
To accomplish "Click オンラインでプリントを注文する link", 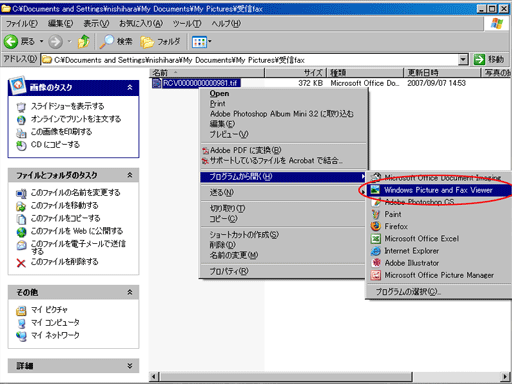I will [76, 119].
